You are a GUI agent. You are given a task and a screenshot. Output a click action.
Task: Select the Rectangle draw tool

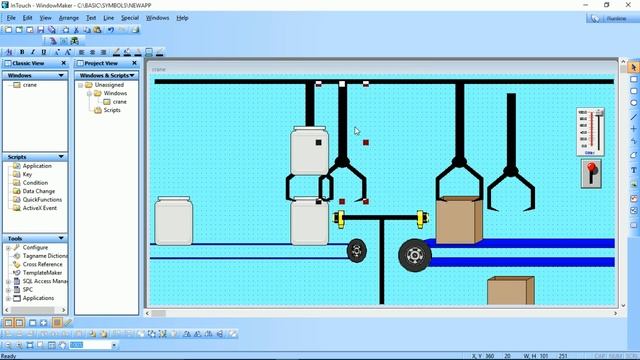[633, 79]
